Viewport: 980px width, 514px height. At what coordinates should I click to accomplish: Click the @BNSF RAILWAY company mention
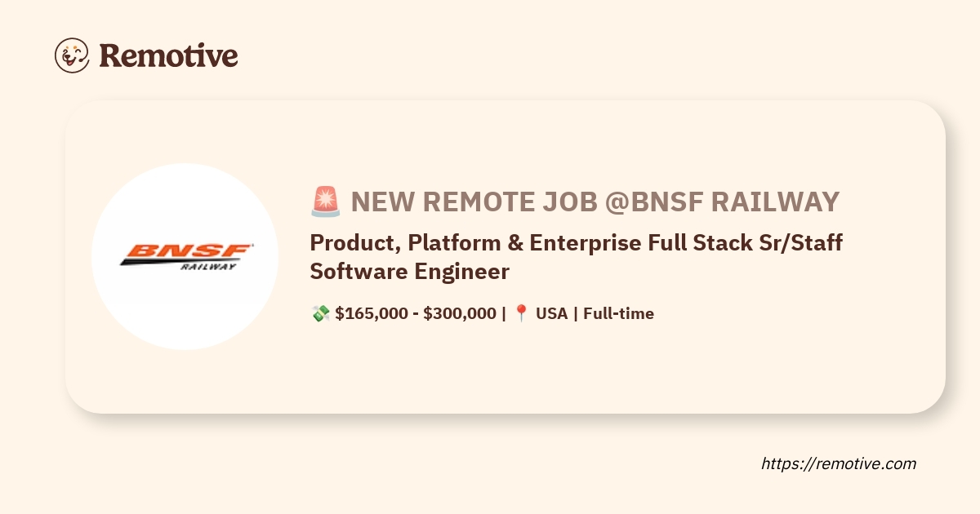pyautogui.click(x=722, y=202)
